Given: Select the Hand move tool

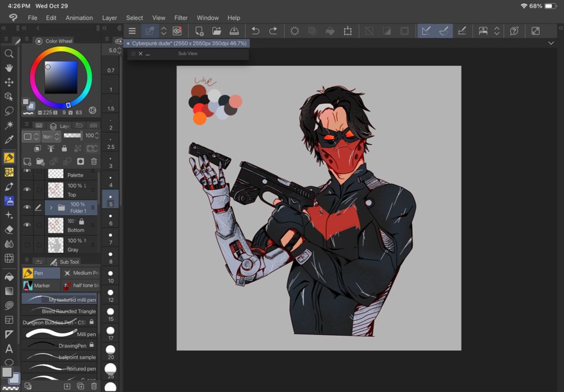Looking at the screenshot, I should (9, 68).
